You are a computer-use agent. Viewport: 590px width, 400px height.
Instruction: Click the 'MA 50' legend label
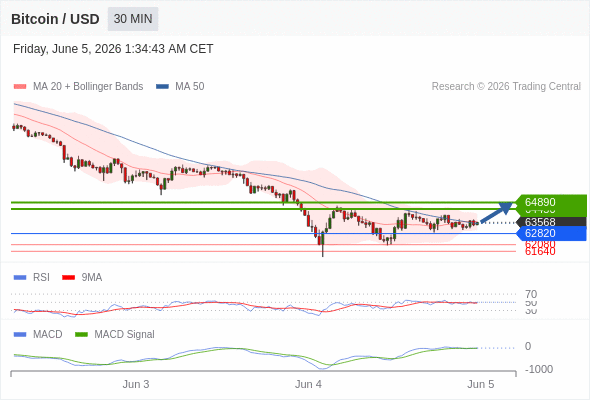tap(190, 87)
